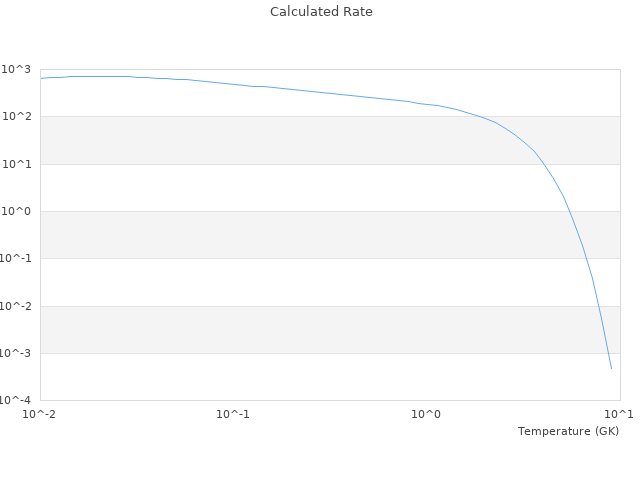
Task: Click the "Calculated Rate" chart title
Action: click(x=321, y=12)
